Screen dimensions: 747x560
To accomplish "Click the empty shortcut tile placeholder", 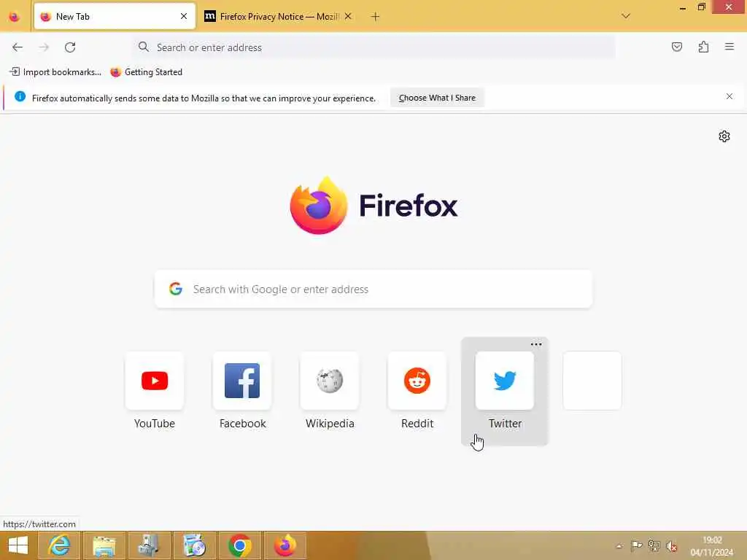I will click(x=592, y=381).
